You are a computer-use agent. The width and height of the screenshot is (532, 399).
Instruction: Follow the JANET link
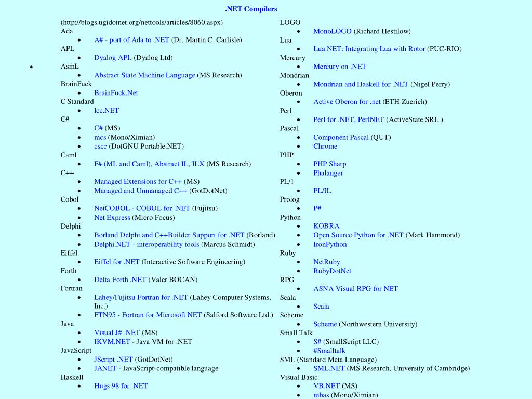(x=105, y=368)
